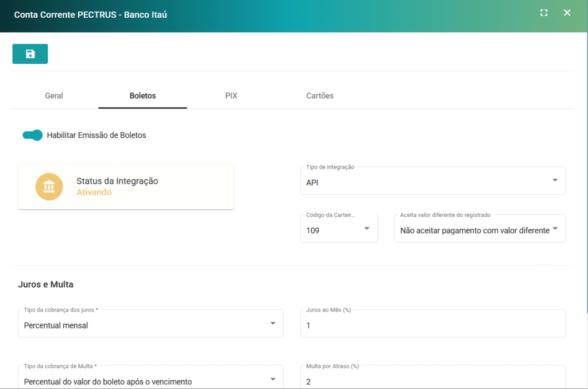Close the Conta Corrente dialog with X
Image resolution: width=588 pixels, height=389 pixels.
(567, 13)
